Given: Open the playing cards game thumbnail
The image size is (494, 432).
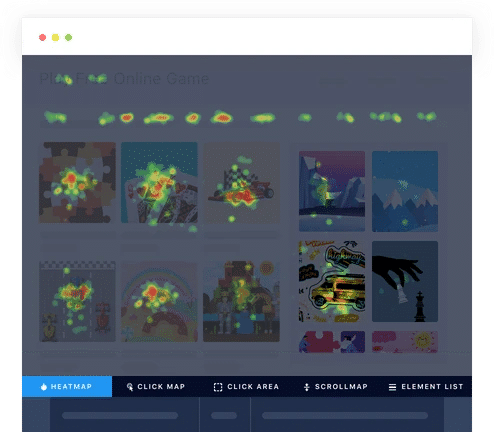Looking at the screenshot, I should click(159, 183).
